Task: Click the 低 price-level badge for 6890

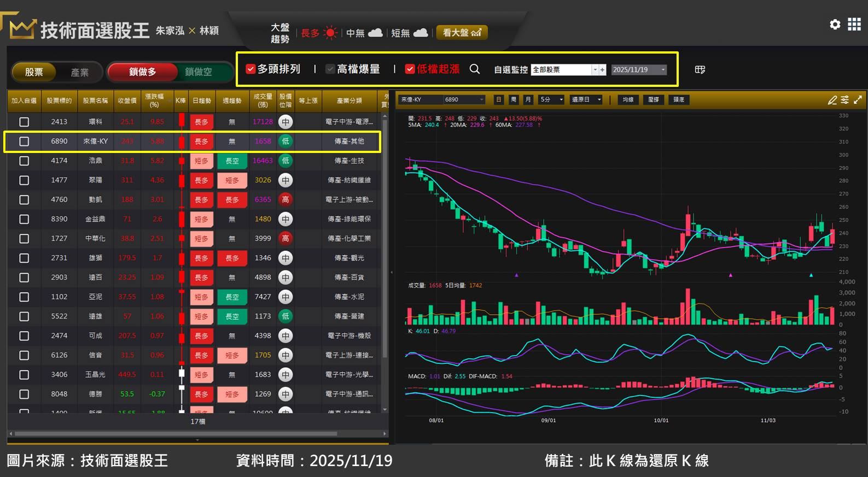Action: pos(285,141)
